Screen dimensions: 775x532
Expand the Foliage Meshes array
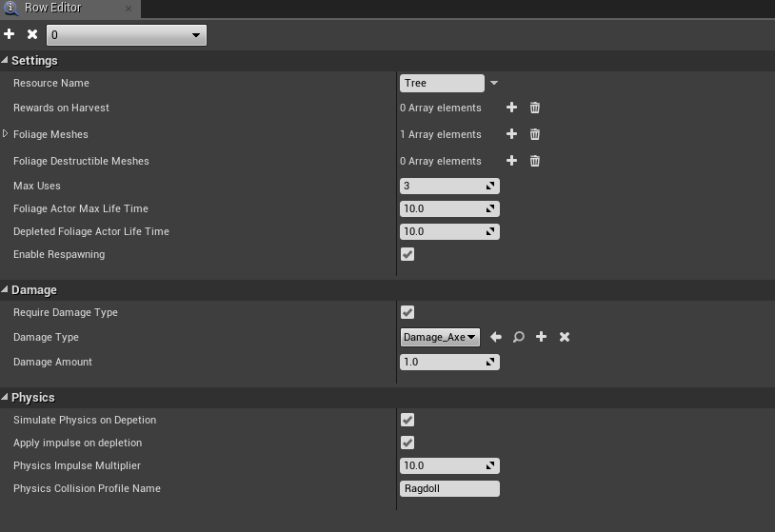(6, 134)
